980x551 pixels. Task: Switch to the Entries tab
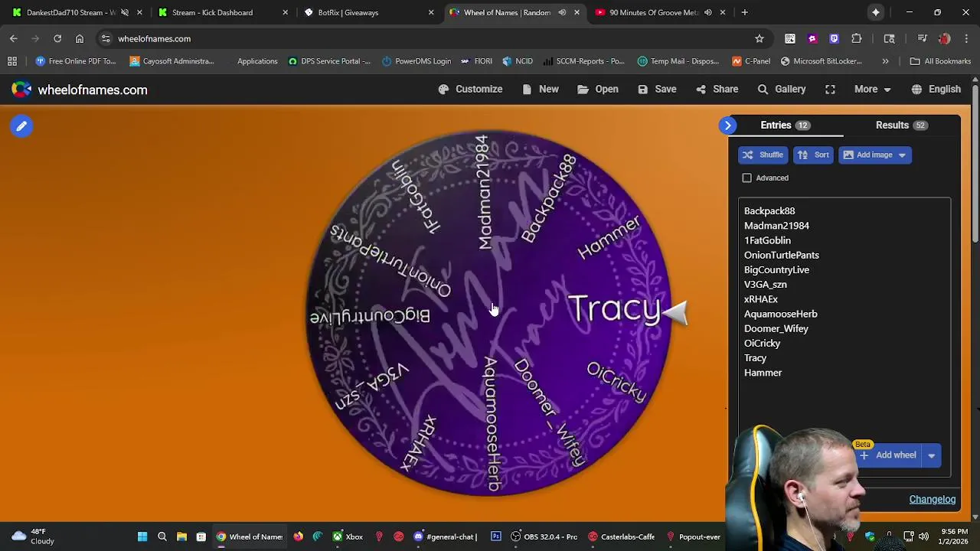785,126
